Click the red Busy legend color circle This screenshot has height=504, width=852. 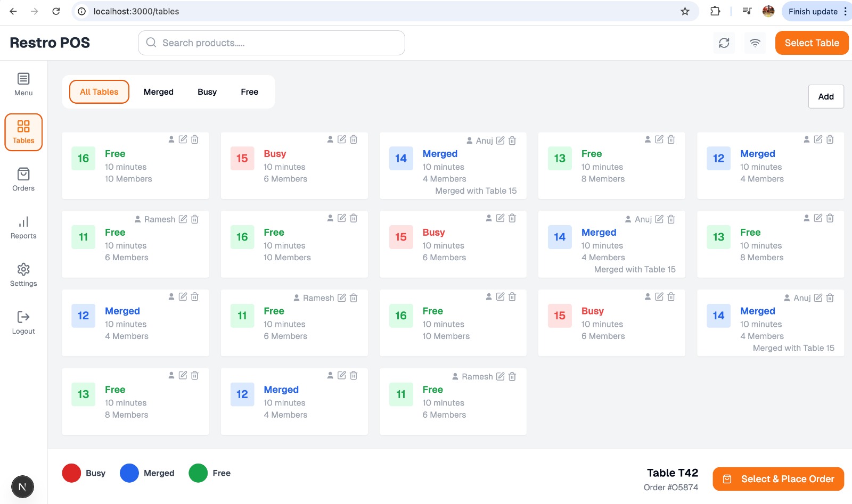click(x=71, y=473)
